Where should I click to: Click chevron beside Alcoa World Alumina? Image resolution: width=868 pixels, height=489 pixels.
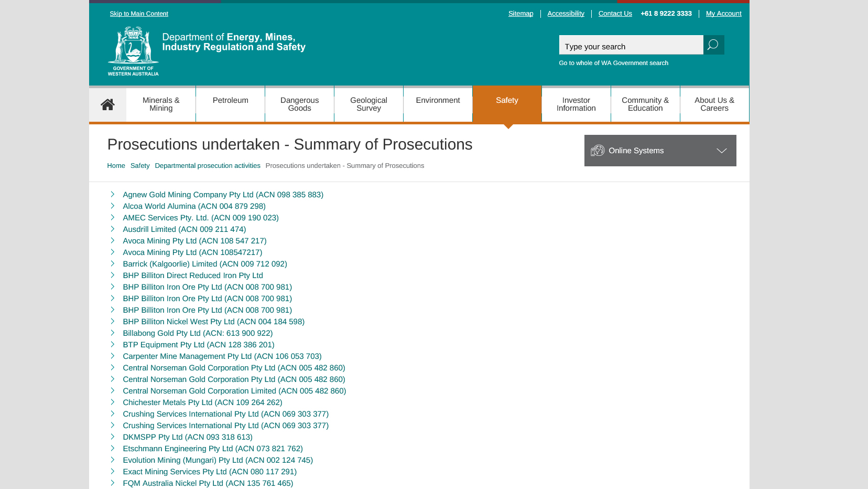tap(112, 206)
